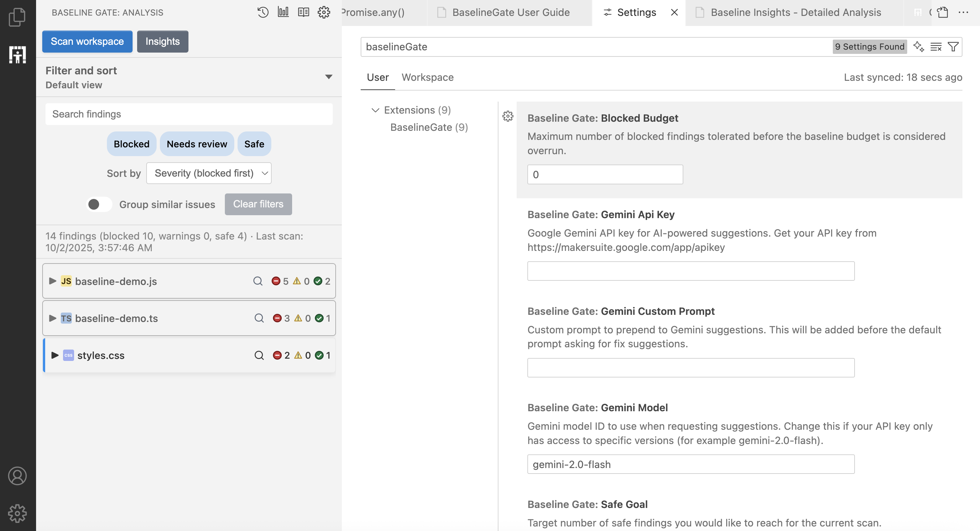Open the user guide book icon
This screenshot has width=980, height=531.
pos(303,13)
